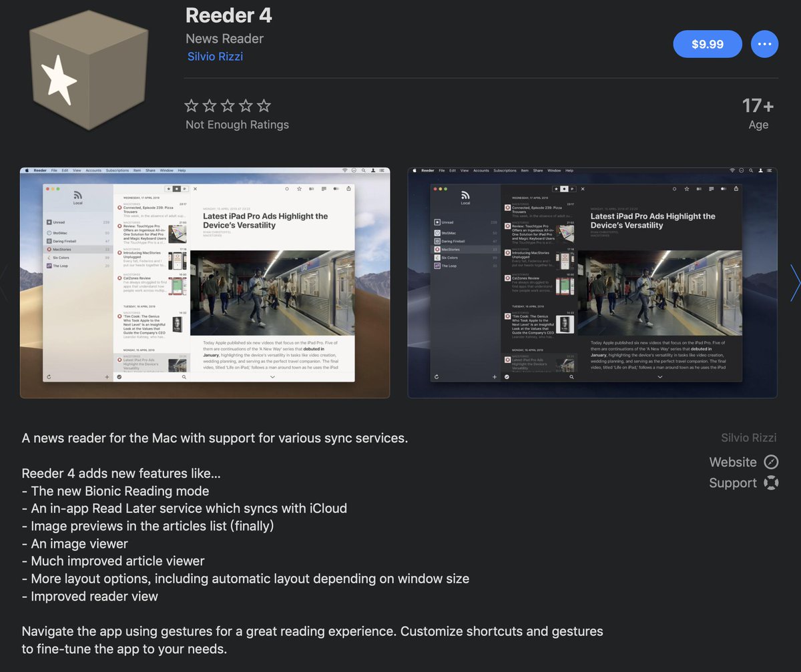Click the "News Reader" category text
801x672 pixels.
point(224,39)
